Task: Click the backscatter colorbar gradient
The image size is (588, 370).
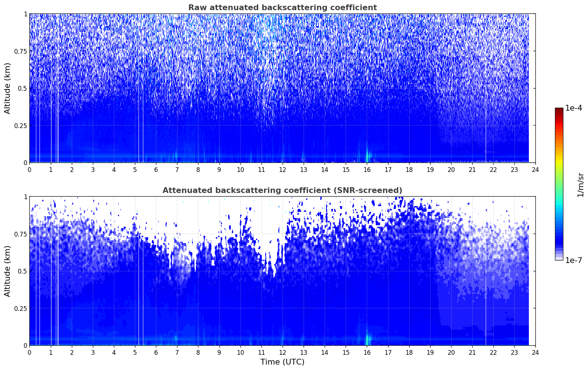Action: [x=559, y=184]
